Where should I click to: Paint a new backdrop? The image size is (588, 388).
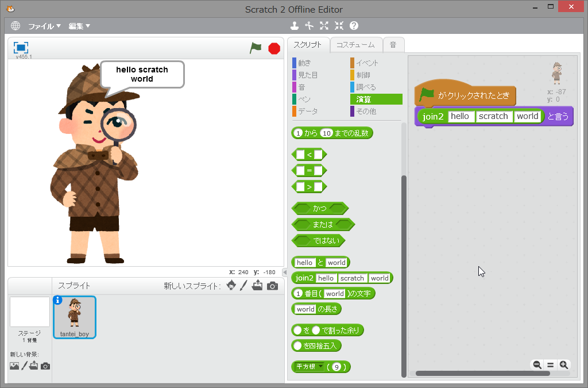[x=24, y=366]
